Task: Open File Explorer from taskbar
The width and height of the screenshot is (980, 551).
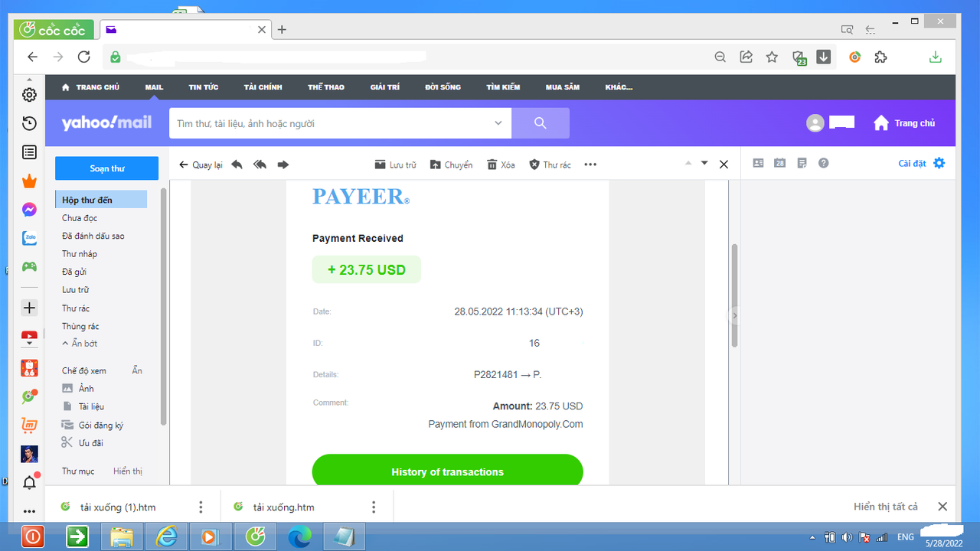Action: 122,536
